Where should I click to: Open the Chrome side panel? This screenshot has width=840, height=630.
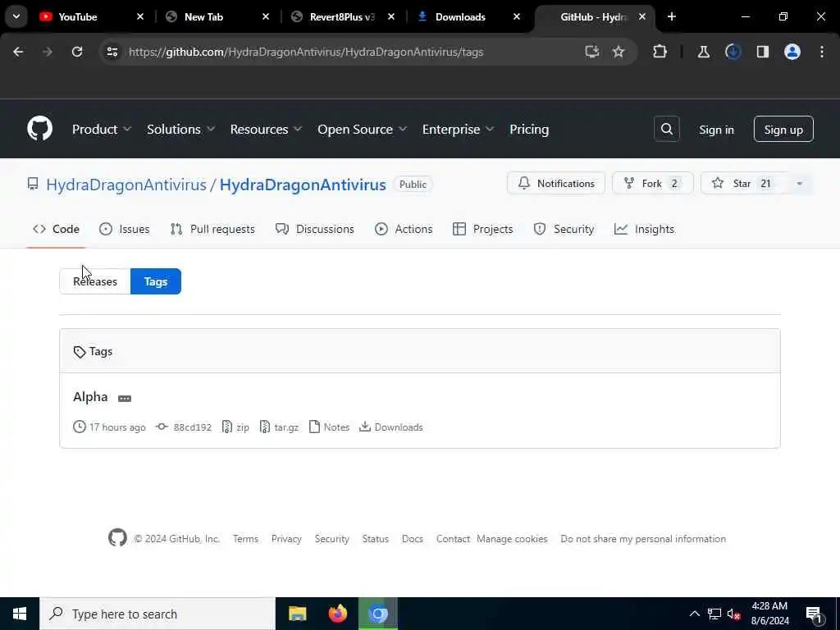click(762, 52)
